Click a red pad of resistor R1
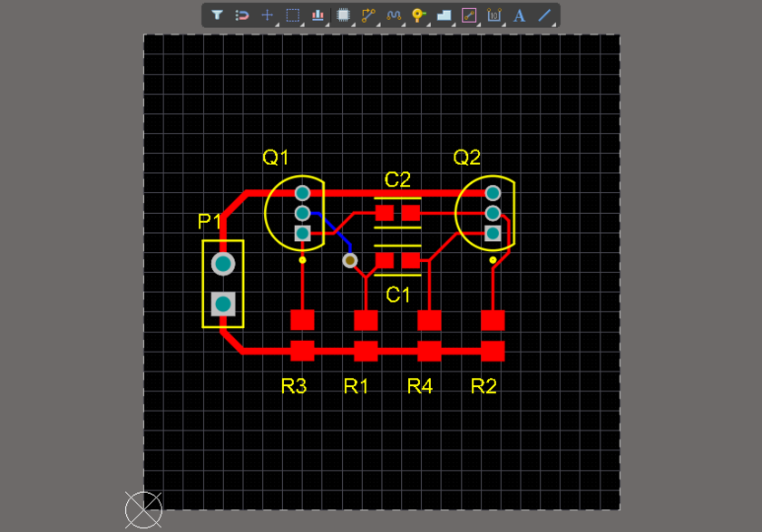Viewport: 762px width, 532px height. [366, 322]
